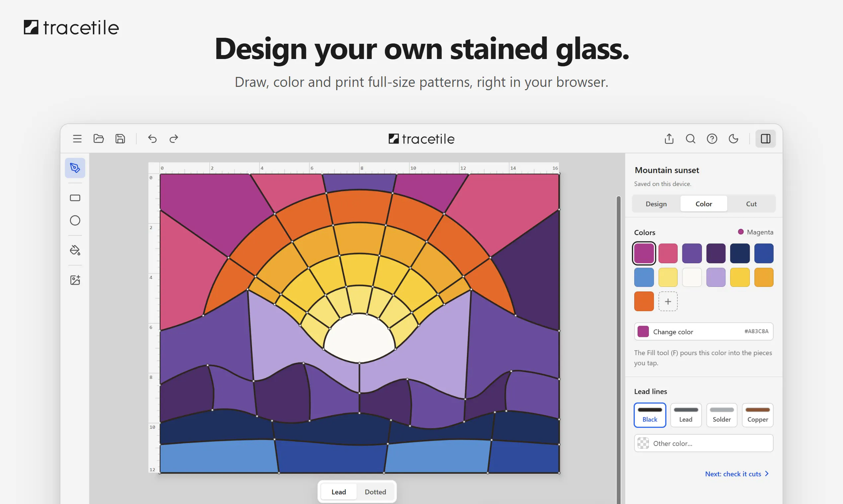The height and width of the screenshot is (504, 843).
Task: Toggle dark mode moon icon
Action: (x=733, y=139)
